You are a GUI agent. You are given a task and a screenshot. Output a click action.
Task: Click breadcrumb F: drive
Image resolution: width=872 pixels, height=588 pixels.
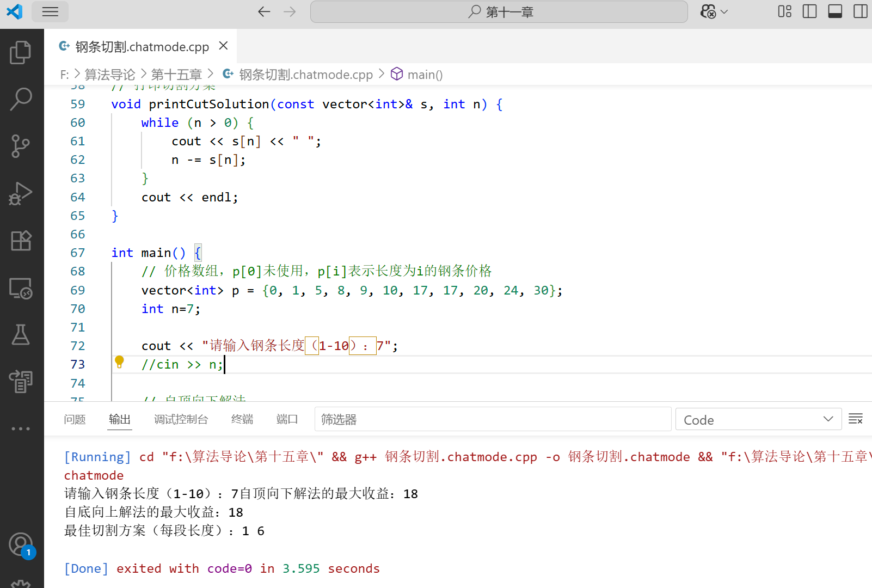[x=64, y=75]
